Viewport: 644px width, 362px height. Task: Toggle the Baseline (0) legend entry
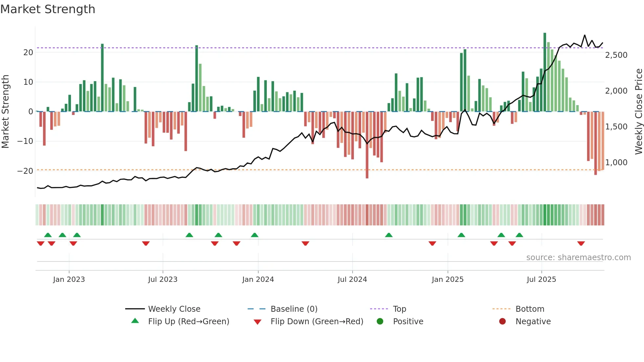coord(294,309)
